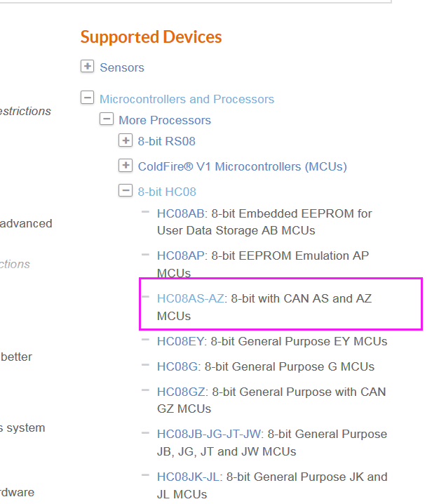Expand the Sensors tree node
This screenshot has width=446, height=504.
click(x=87, y=67)
